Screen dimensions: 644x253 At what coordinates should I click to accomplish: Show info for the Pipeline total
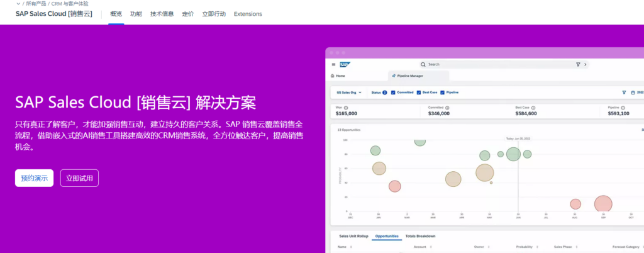(623, 108)
